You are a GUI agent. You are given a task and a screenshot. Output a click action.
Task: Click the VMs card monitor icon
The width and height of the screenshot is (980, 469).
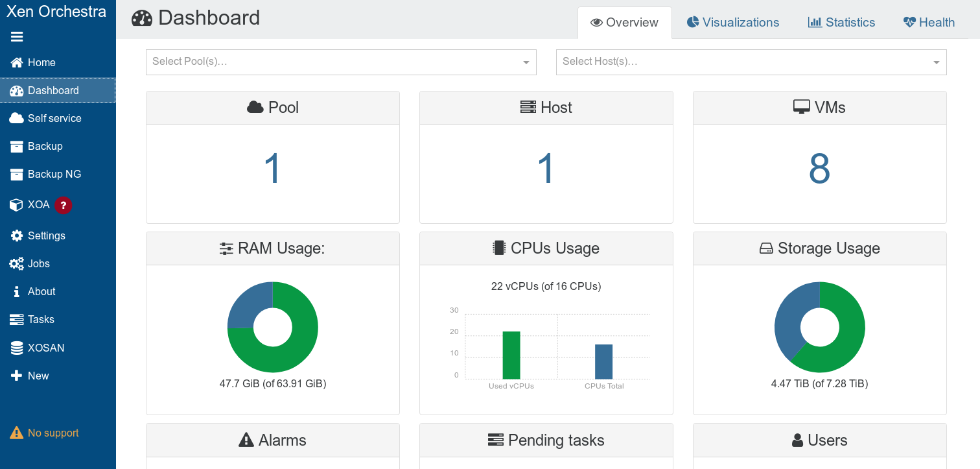pyautogui.click(x=802, y=107)
